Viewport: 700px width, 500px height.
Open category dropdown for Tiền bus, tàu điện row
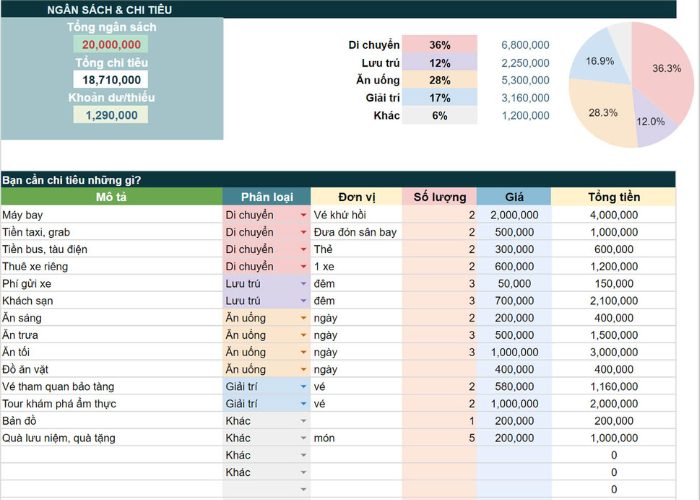(x=303, y=250)
